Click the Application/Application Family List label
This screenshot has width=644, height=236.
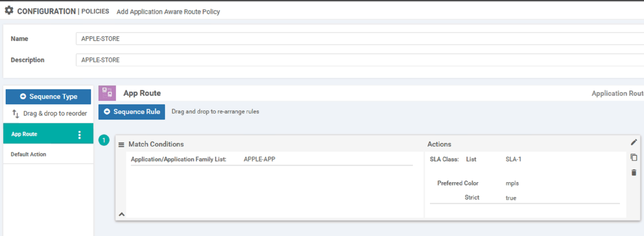[x=178, y=159]
